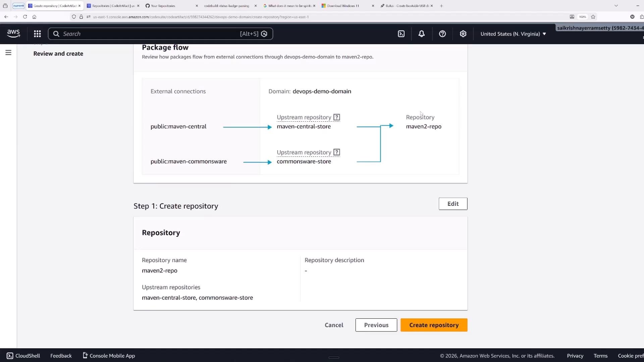
Task: Open the Feedback link in footer
Action: pos(61,356)
